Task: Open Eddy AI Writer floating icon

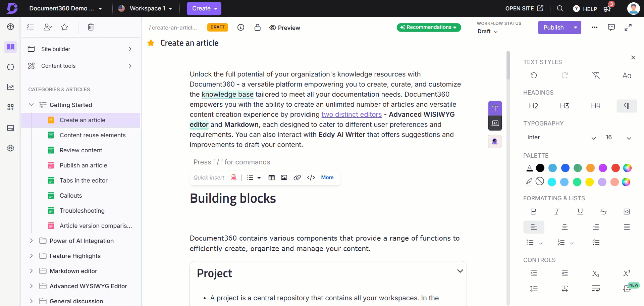Action: (x=495, y=142)
